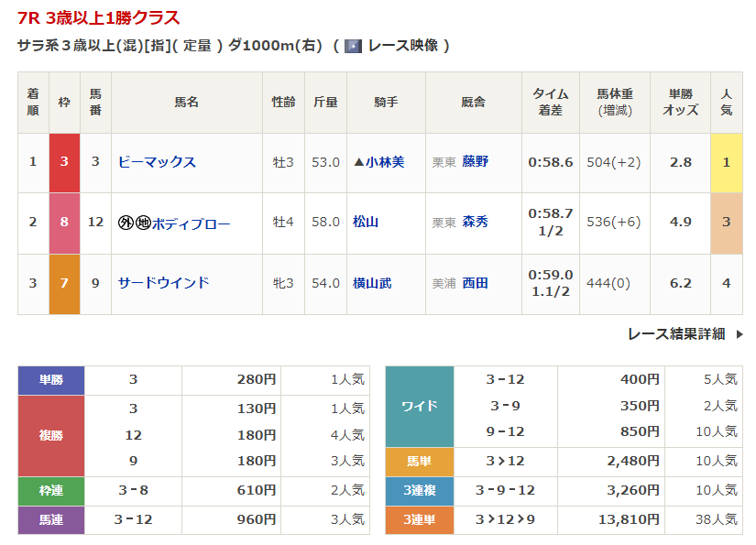Click win odds 4.9
The height and width of the screenshot is (545, 756).
680,223
